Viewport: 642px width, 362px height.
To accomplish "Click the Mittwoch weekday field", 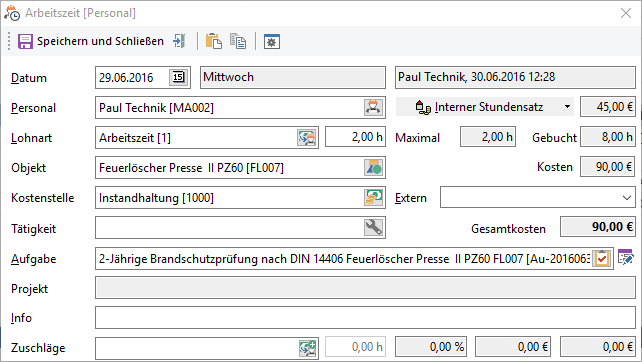I will tap(293, 77).
